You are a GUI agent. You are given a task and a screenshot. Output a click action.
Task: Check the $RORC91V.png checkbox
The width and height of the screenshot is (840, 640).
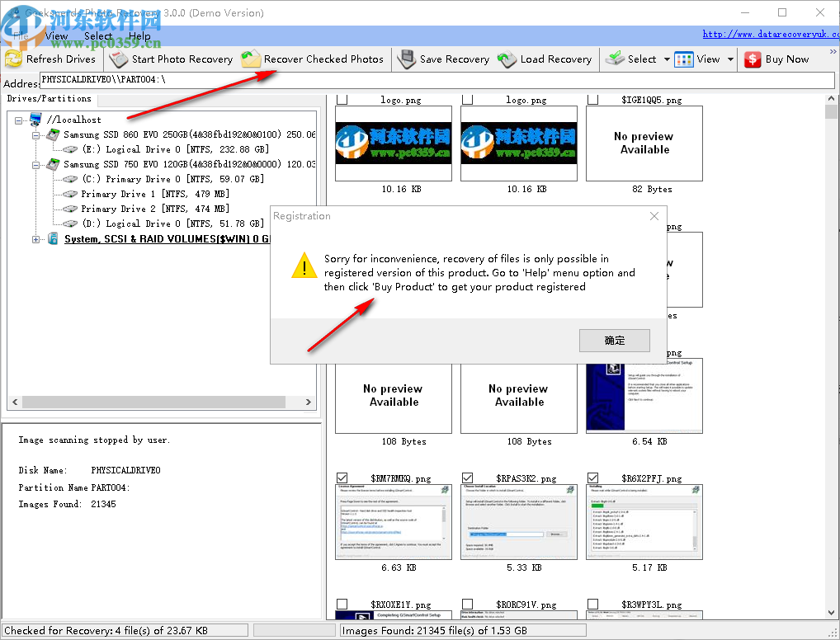point(467,604)
